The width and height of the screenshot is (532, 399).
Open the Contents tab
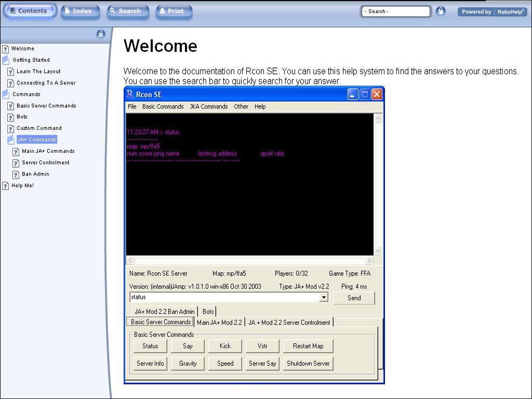[29, 11]
